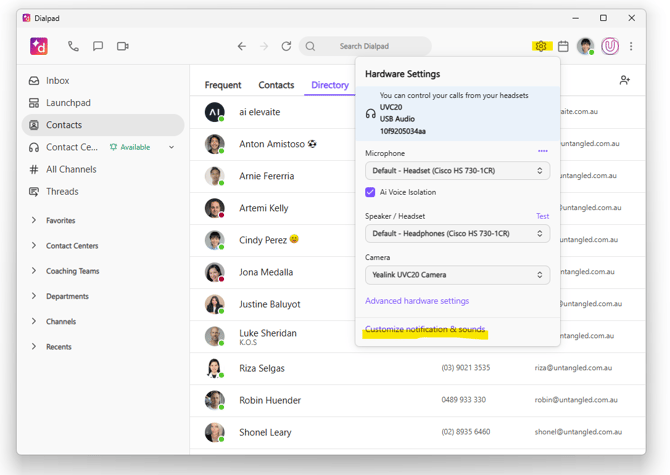The width and height of the screenshot is (670, 475).
Task: Go back with the left arrow
Action: coord(242,46)
